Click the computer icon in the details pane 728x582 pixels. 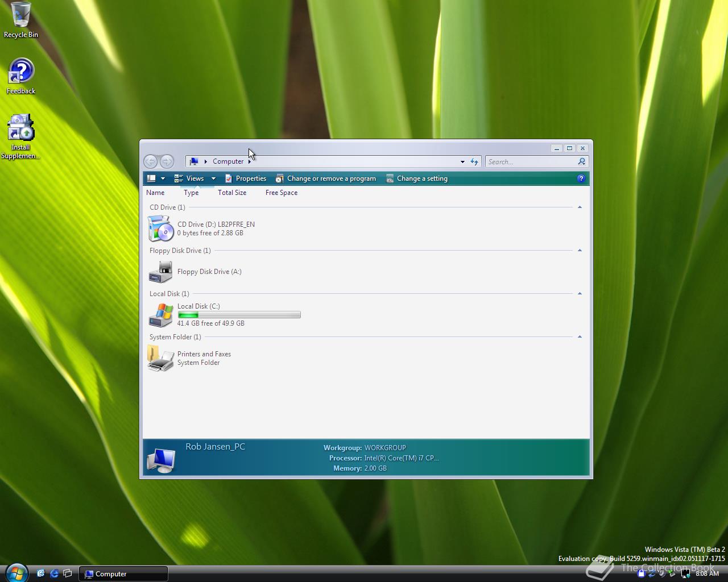tap(161, 460)
